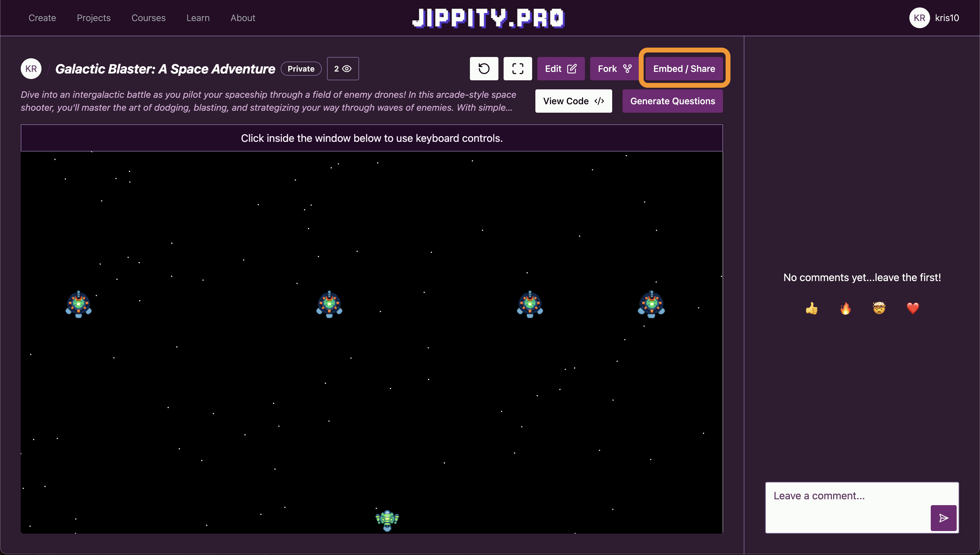Click the kris10 profile avatar in header

pyautogui.click(x=919, y=18)
